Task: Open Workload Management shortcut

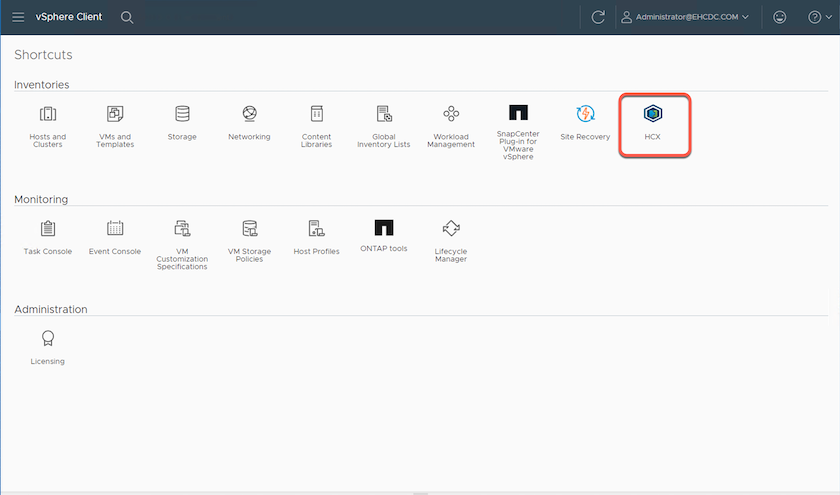Action: [x=451, y=126]
